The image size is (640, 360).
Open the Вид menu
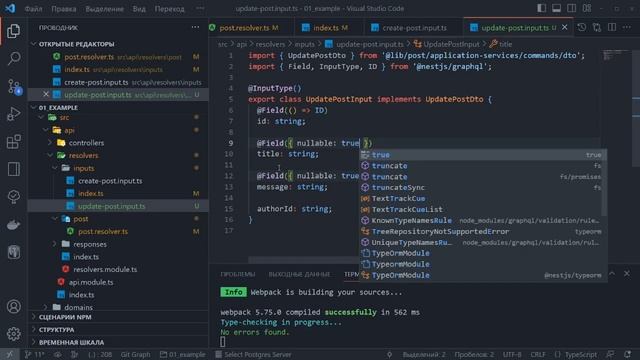[139, 9]
